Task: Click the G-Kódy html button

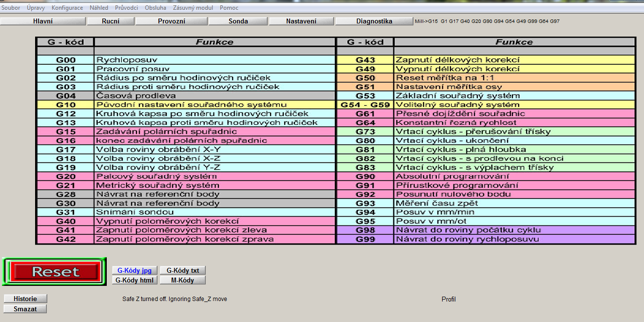Action: point(135,280)
